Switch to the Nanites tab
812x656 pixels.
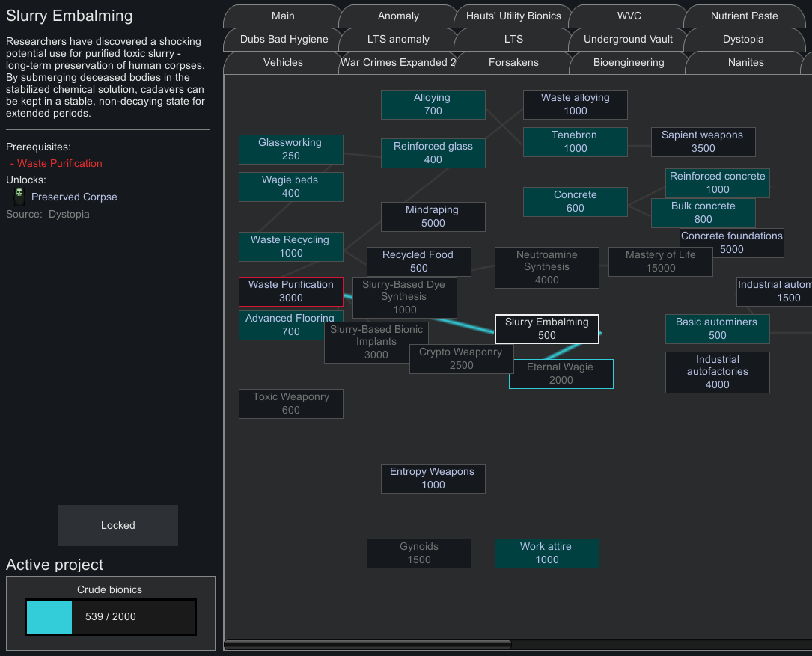click(745, 63)
